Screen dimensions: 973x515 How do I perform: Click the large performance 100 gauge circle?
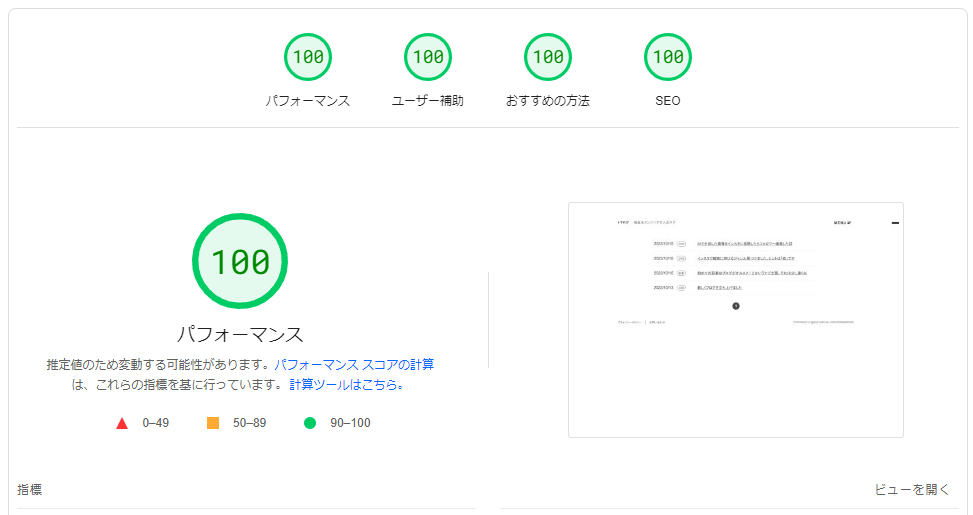point(240,261)
